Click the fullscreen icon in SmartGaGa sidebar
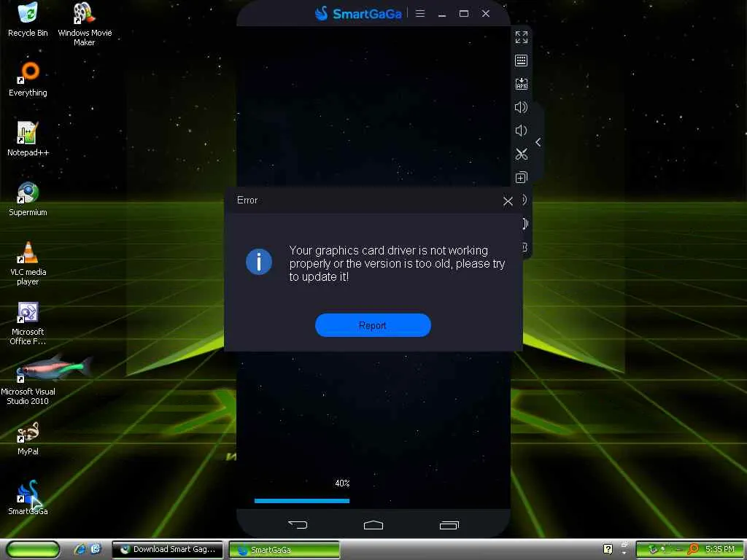The height and width of the screenshot is (560, 747). [521, 37]
